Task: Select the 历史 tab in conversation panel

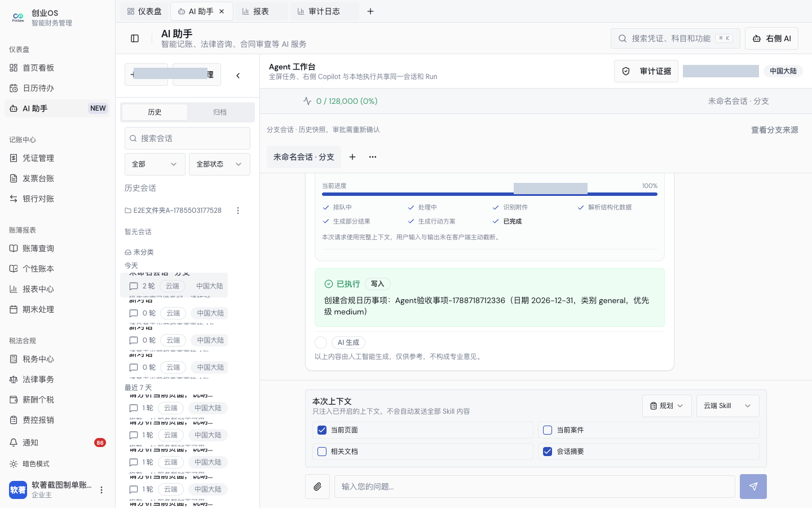Action: [x=155, y=112]
